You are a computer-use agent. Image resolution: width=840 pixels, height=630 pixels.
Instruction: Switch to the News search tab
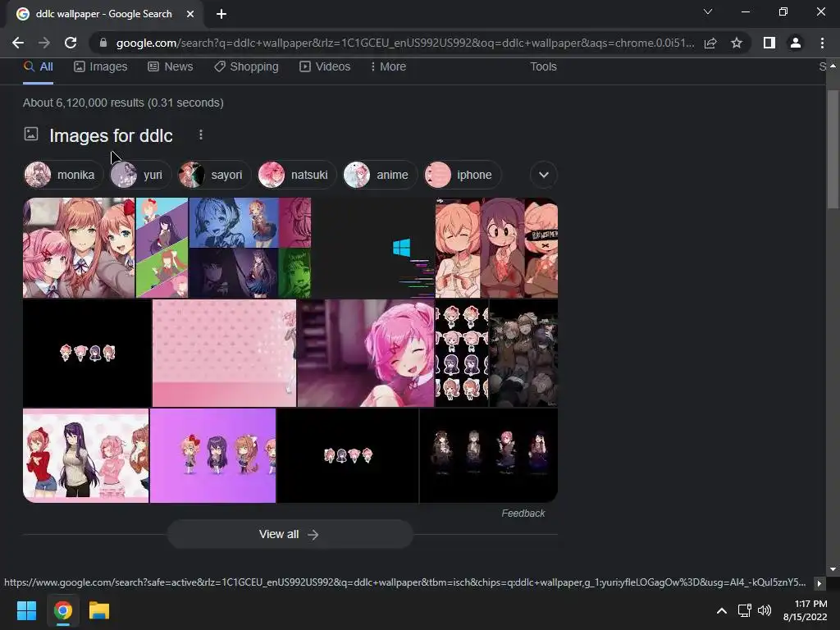pos(171,67)
